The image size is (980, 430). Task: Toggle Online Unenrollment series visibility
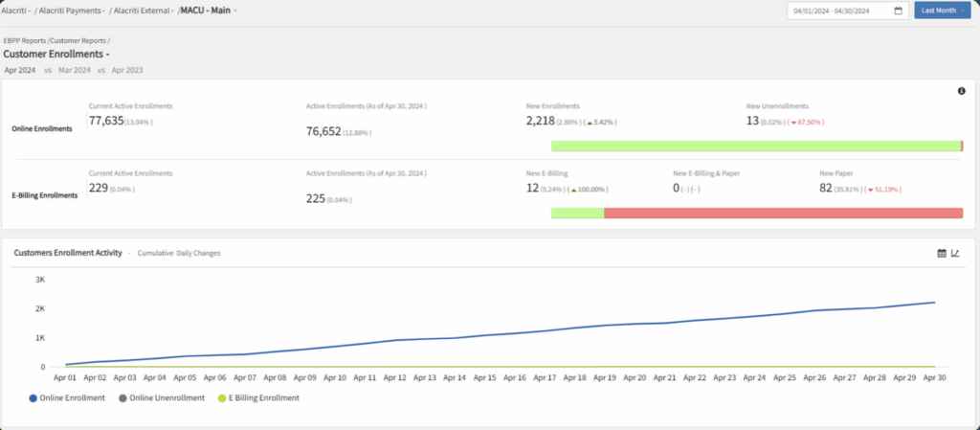[x=167, y=397]
